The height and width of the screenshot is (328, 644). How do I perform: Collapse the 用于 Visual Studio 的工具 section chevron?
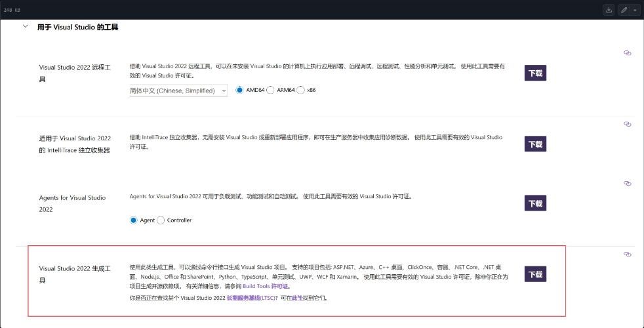point(25,27)
